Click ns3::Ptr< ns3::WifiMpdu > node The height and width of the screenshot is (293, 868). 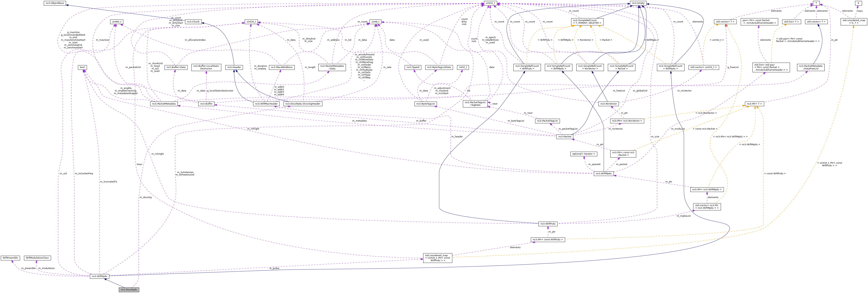(707, 190)
